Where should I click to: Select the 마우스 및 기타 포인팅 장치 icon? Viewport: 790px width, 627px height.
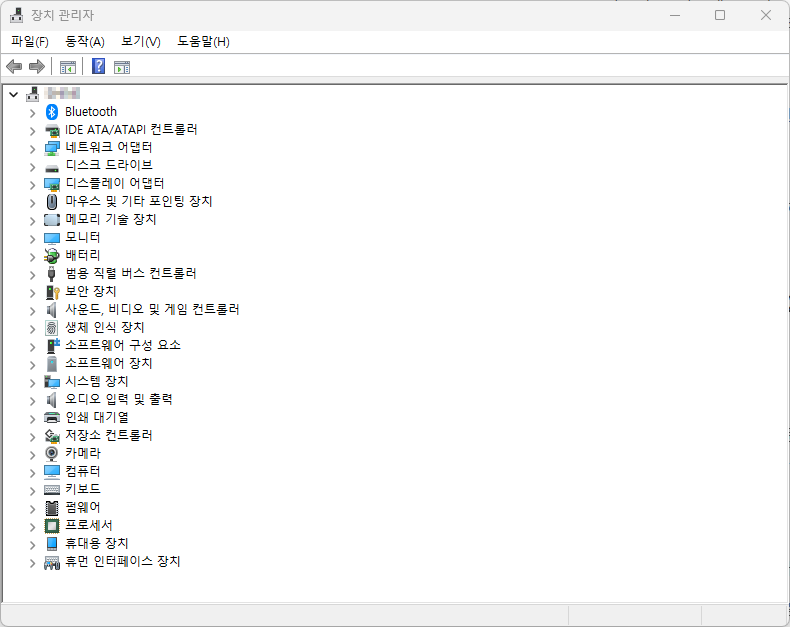point(51,202)
